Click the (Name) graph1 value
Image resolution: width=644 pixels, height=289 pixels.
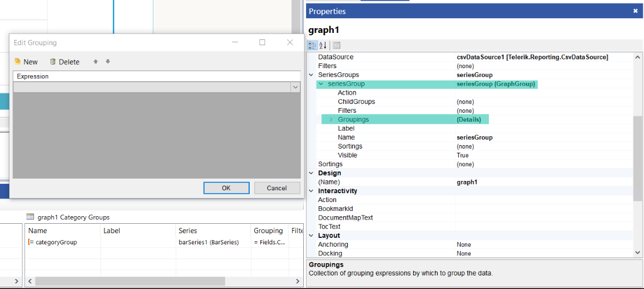coord(467,182)
